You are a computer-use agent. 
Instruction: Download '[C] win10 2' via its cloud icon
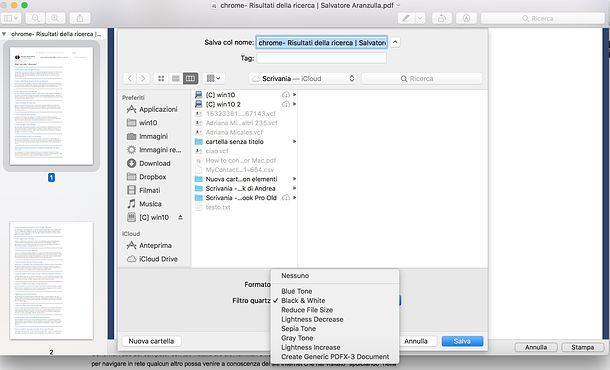click(x=286, y=104)
